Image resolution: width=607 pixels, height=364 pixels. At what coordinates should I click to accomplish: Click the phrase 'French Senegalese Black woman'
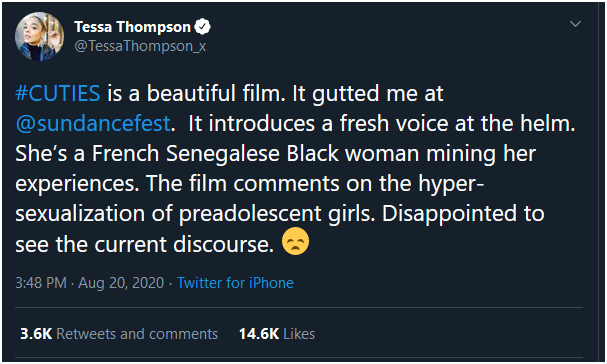(x=255, y=154)
